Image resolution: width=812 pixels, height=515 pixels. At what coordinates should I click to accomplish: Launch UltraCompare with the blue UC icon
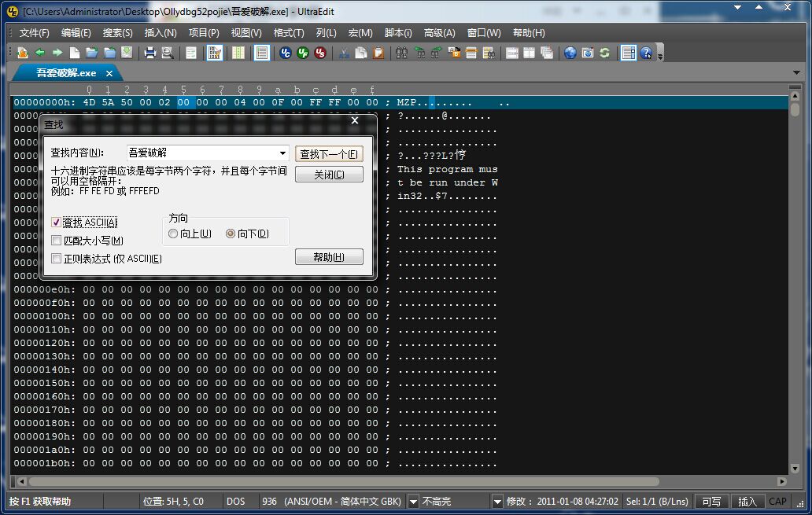pos(286,53)
